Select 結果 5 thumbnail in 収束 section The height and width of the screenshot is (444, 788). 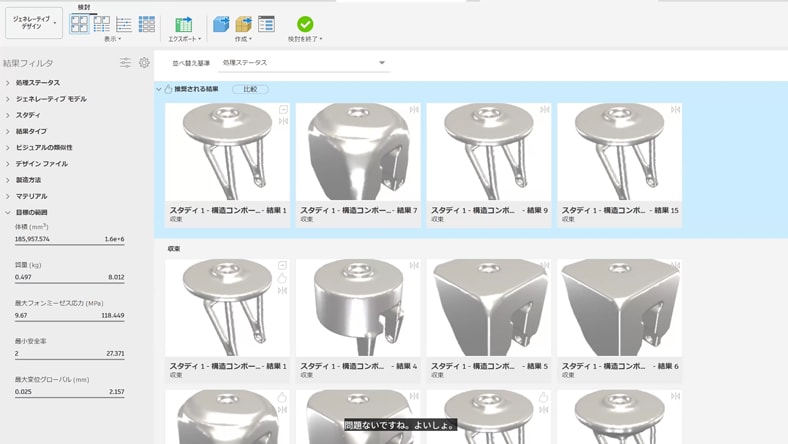pyautogui.click(x=488, y=308)
